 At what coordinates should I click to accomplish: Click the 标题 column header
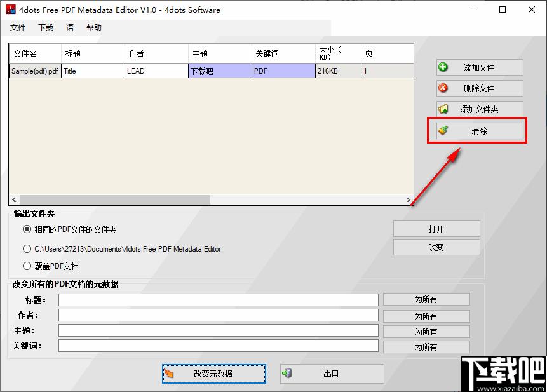[x=93, y=53]
